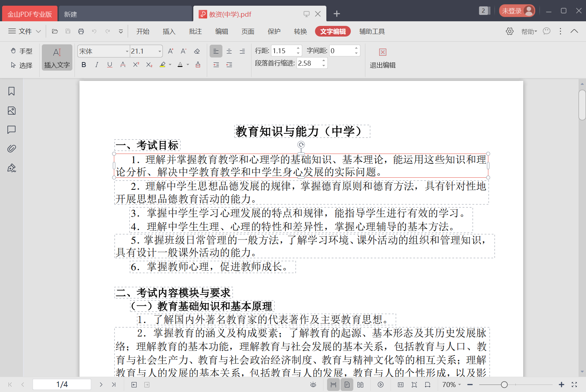The height and width of the screenshot is (392, 586).
Task: Click the increase indent icon
Action: [216, 65]
